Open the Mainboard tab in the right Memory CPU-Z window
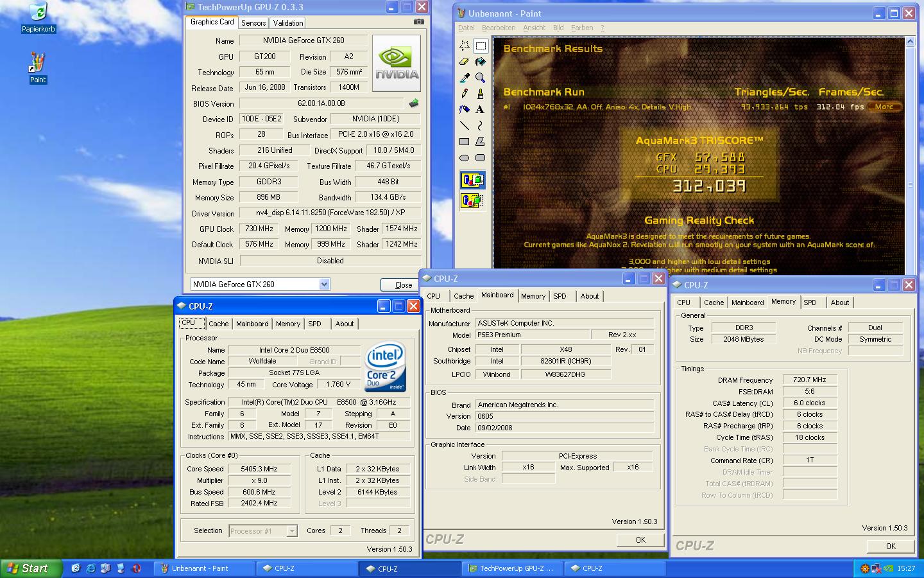 click(748, 302)
